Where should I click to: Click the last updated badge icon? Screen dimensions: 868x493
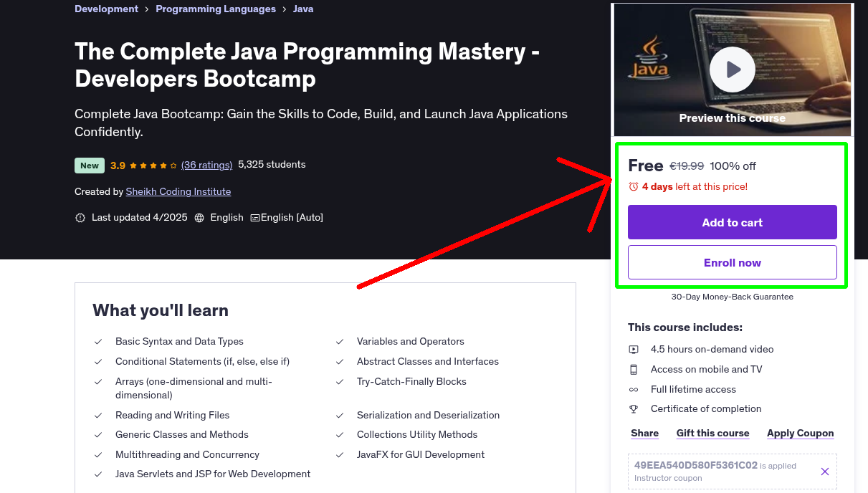(80, 218)
